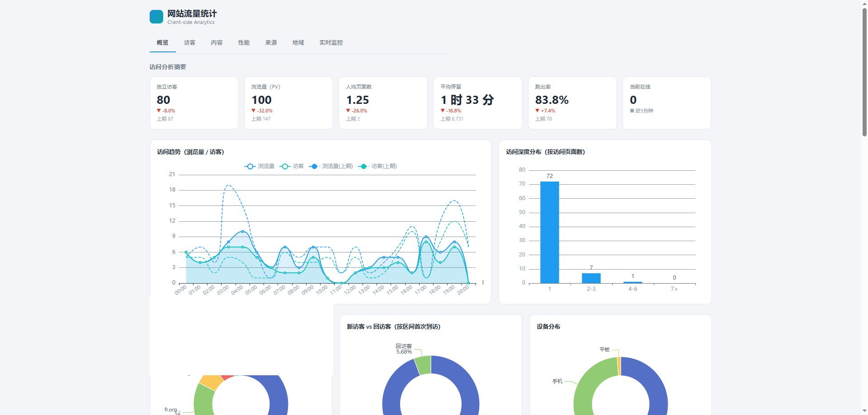The width and height of the screenshot is (868, 415).
Task: Toggle the 浏览量(上期) legend series
Action: pos(331,166)
